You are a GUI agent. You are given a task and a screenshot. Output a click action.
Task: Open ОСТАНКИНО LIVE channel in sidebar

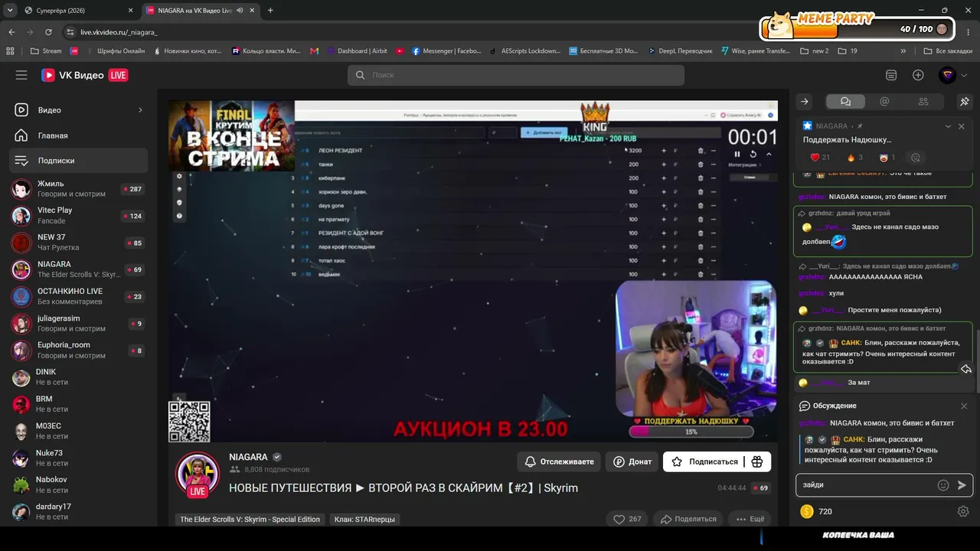pos(79,296)
